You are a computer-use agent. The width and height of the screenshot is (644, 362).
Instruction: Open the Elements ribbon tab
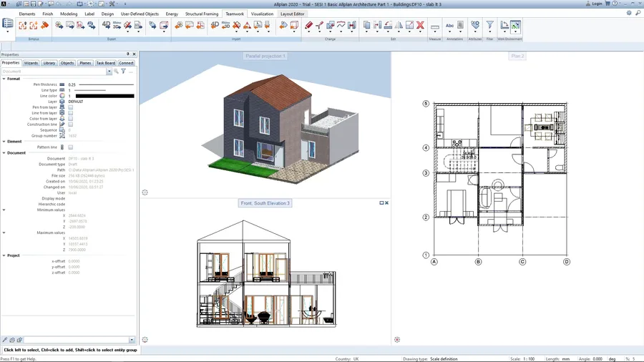tap(27, 14)
